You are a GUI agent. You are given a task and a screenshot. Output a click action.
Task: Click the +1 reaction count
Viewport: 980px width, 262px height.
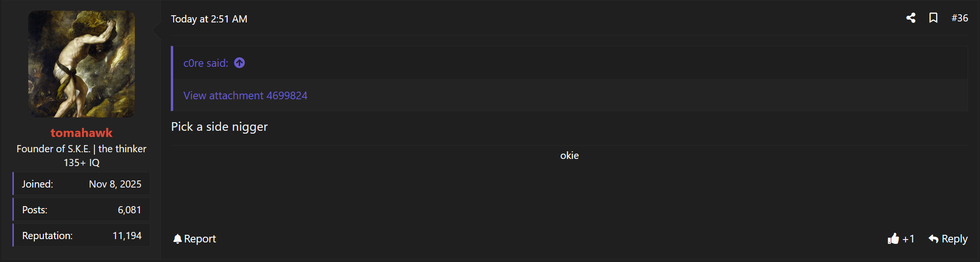click(x=908, y=239)
